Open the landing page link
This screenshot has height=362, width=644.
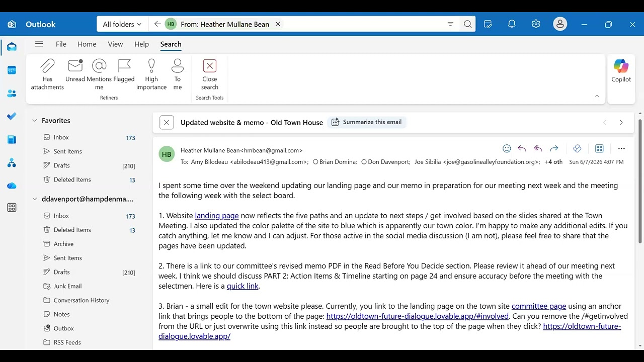click(x=217, y=216)
